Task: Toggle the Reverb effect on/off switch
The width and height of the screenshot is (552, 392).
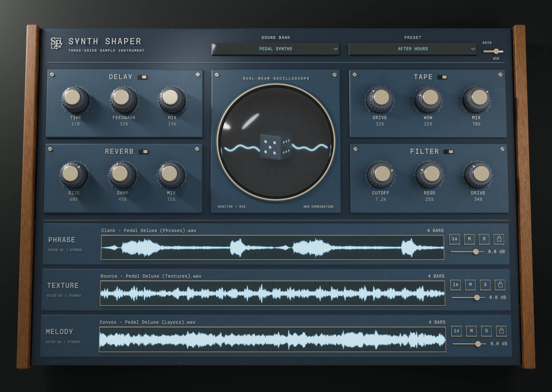Action: coord(143,152)
